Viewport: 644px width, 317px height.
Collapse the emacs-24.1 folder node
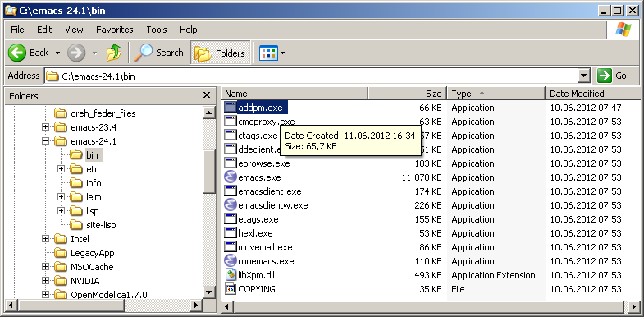coord(46,141)
